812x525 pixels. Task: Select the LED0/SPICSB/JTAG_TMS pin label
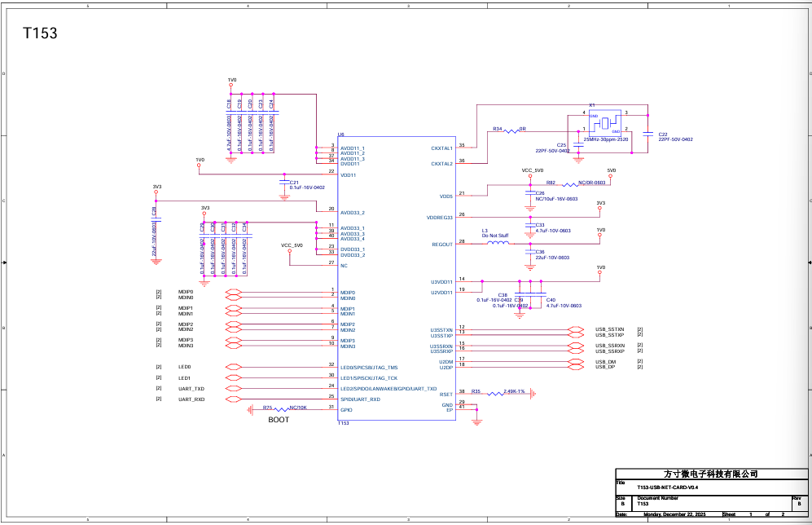tap(369, 368)
